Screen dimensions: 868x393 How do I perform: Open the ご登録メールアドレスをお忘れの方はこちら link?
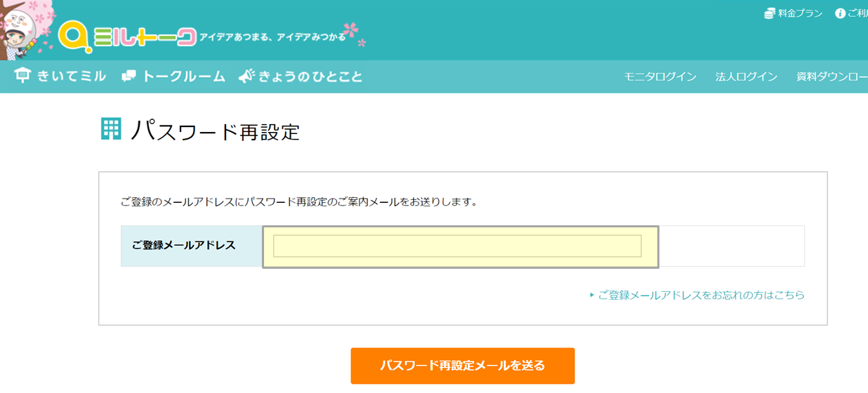tap(701, 295)
